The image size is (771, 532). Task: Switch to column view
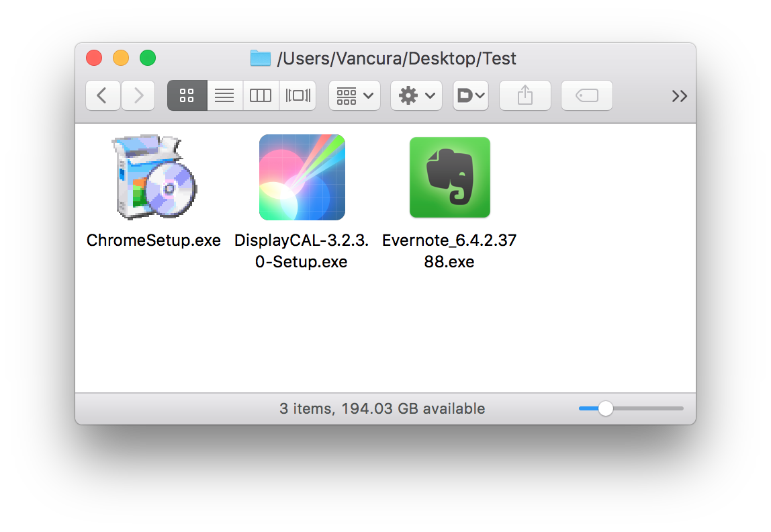[261, 95]
